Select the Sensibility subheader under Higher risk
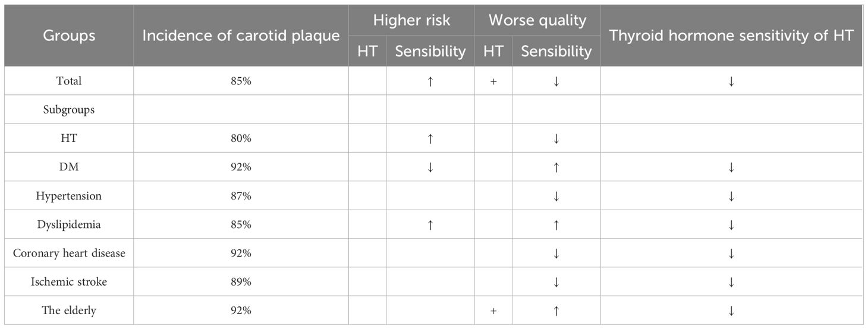 pos(430,52)
